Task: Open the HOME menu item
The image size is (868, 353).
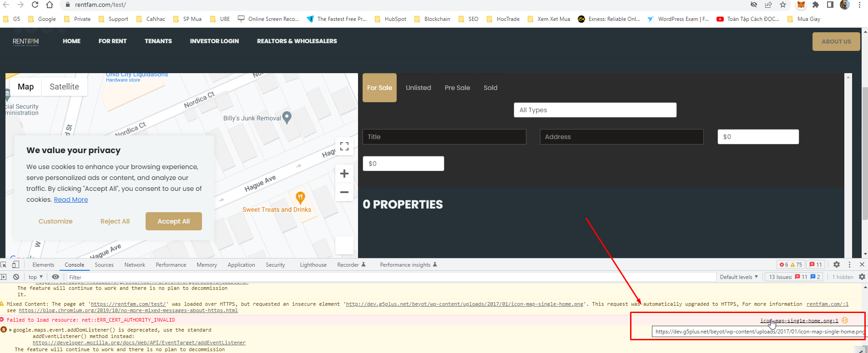Action: click(71, 41)
